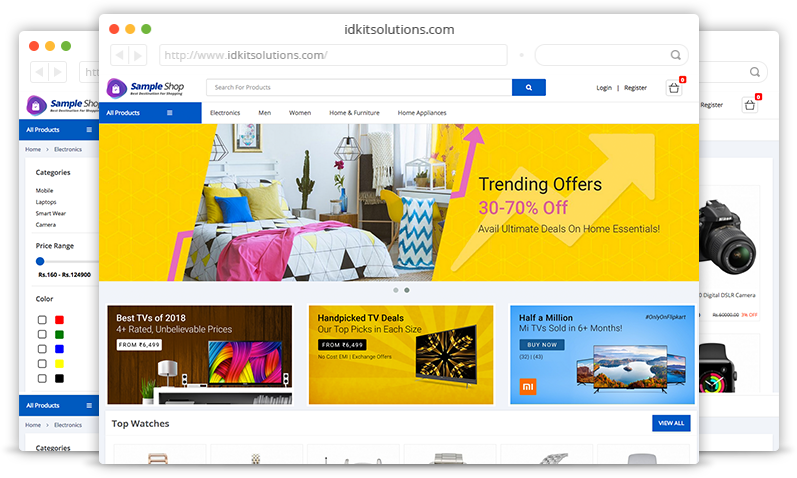This screenshot has height=478, width=797.
Task: Click Sample Shop logo in left background window
Action: pyautogui.click(x=63, y=105)
